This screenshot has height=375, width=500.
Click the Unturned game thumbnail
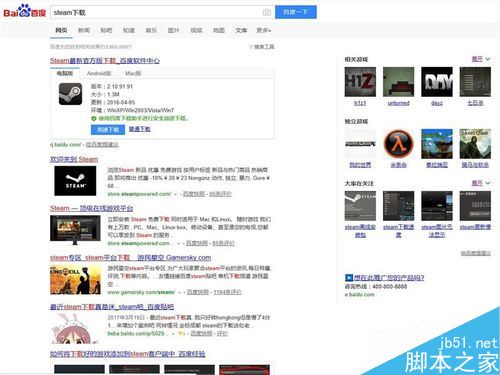click(398, 82)
